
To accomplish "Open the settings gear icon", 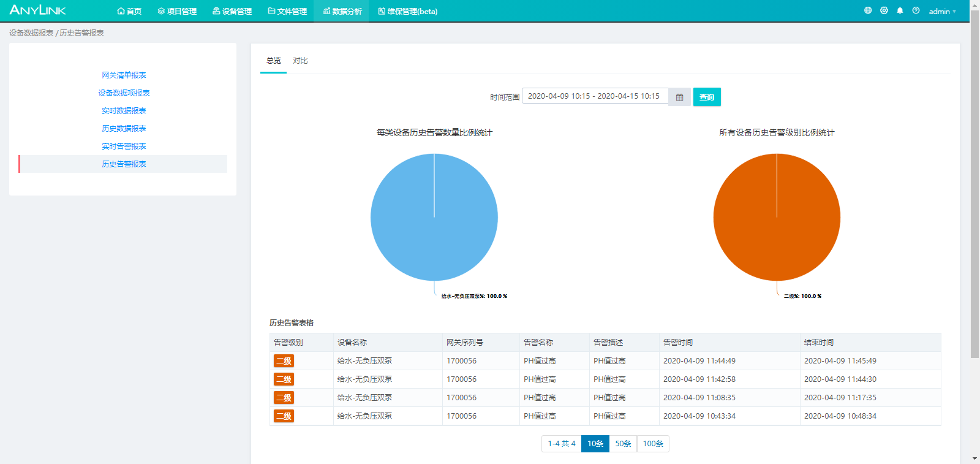I will [884, 10].
